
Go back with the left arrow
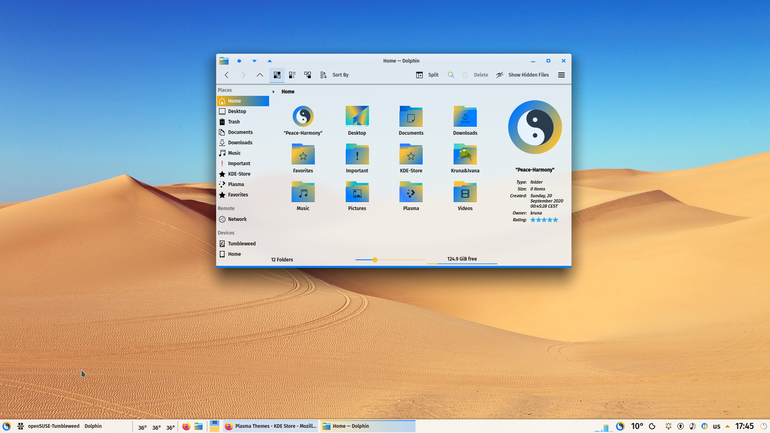(x=227, y=75)
